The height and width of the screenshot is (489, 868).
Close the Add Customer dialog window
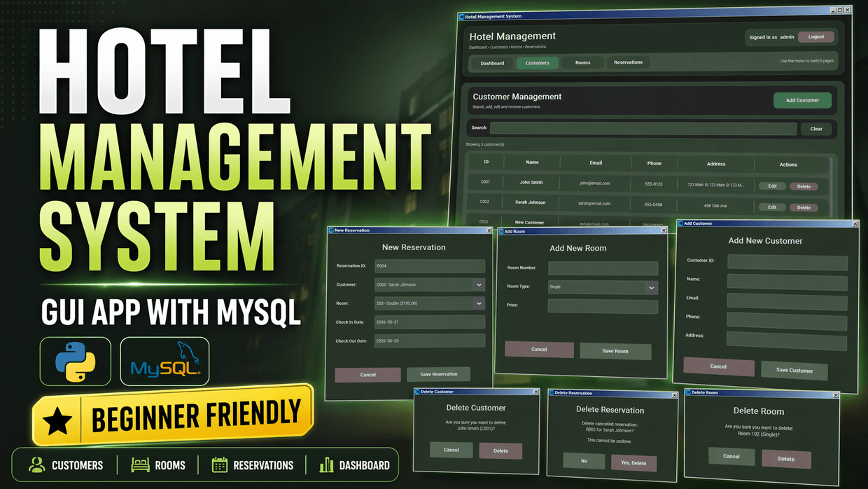click(855, 223)
